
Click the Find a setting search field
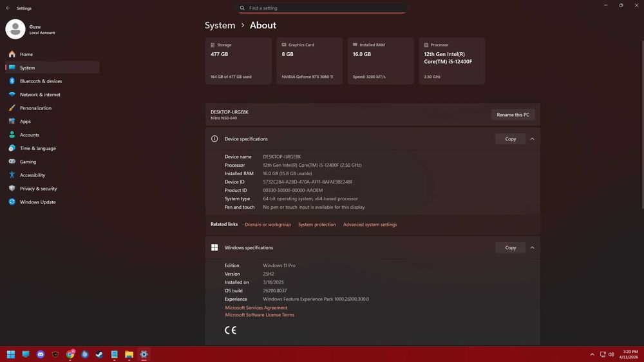323,8
